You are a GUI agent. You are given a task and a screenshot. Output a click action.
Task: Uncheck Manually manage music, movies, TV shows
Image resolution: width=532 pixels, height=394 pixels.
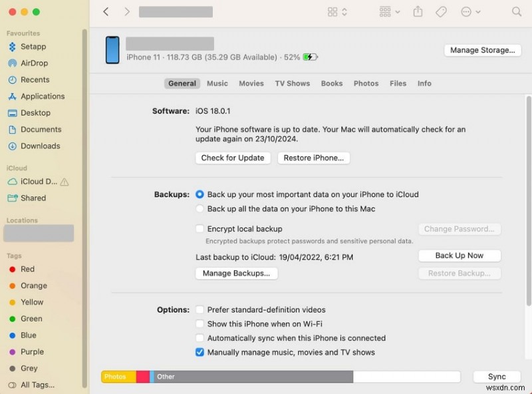click(x=200, y=352)
